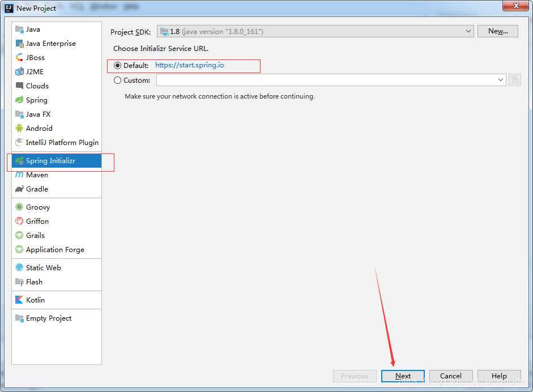Screen dimensions: 533x392
Task: Select the "Griffon" row text
Action: (x=37, y=221)
